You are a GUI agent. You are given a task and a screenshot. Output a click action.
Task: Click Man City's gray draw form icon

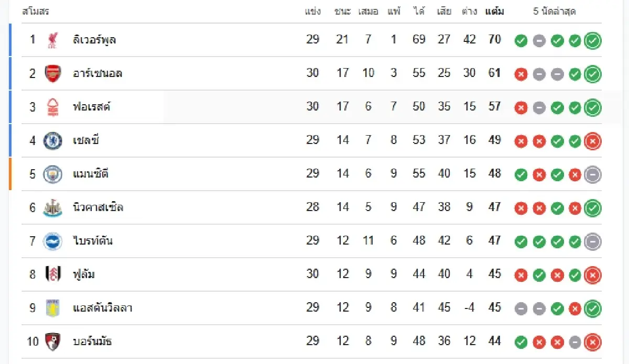pos(592,174)
